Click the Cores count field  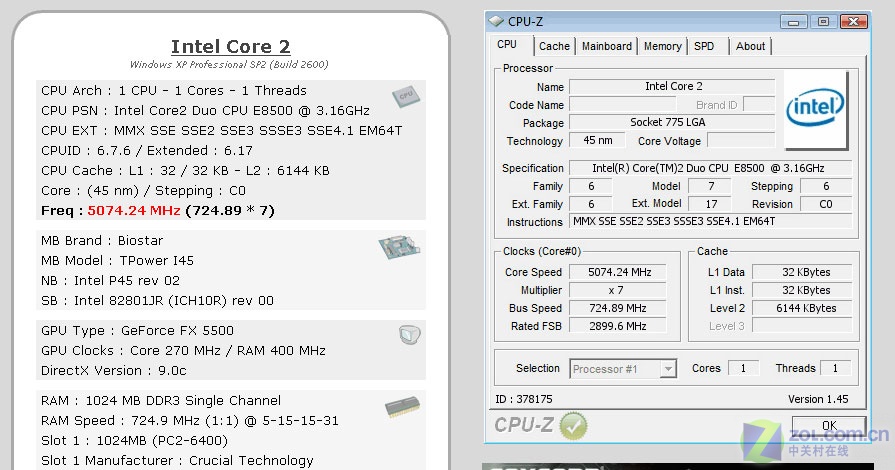743,368
